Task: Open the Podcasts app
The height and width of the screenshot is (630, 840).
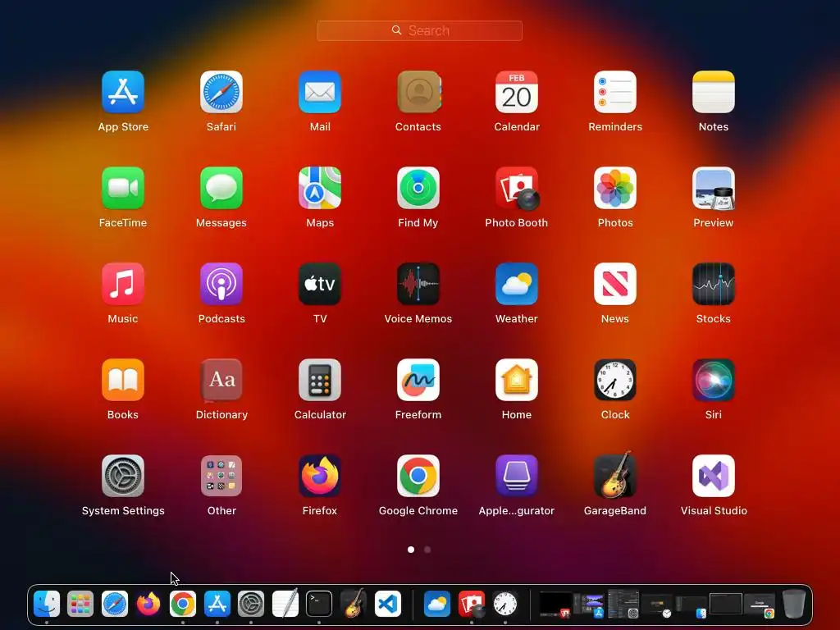Action: click(221, 283)
